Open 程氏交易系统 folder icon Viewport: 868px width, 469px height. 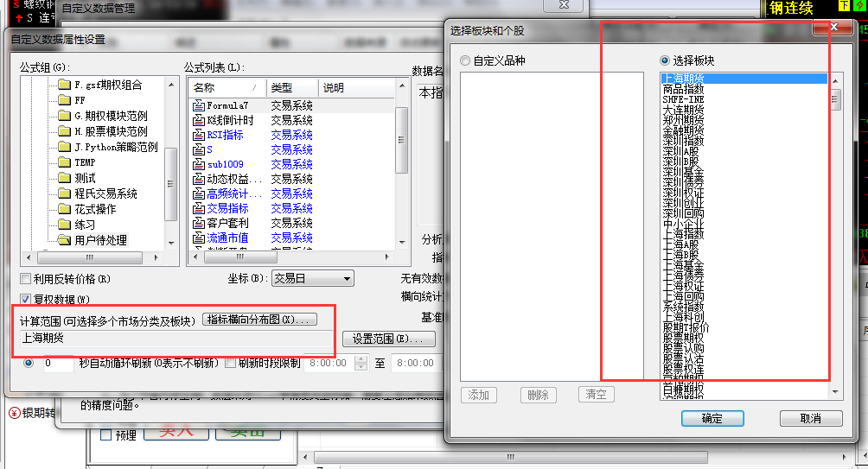(x=64, y=193)
